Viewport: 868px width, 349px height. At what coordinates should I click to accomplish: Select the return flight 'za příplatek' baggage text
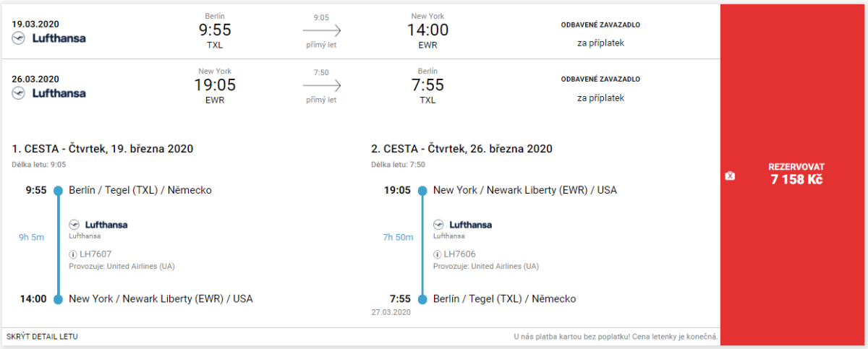[x=600, y=98]
